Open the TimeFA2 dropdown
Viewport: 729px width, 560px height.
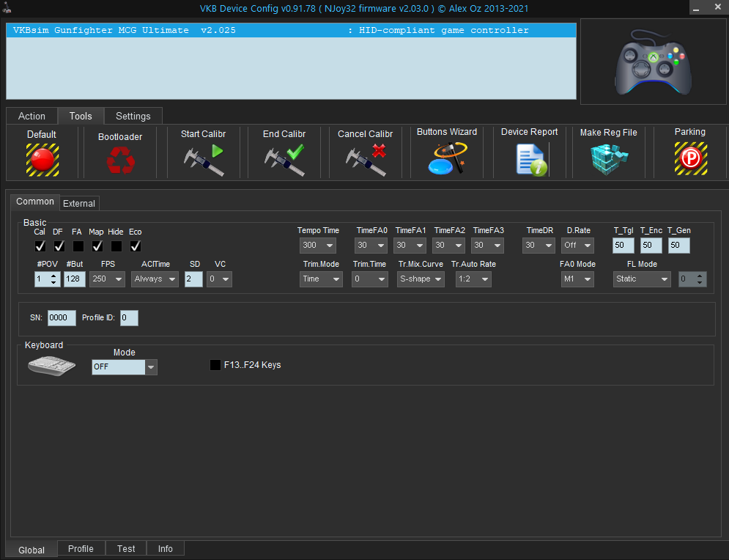pyautogui.click(x=448, y=246)
